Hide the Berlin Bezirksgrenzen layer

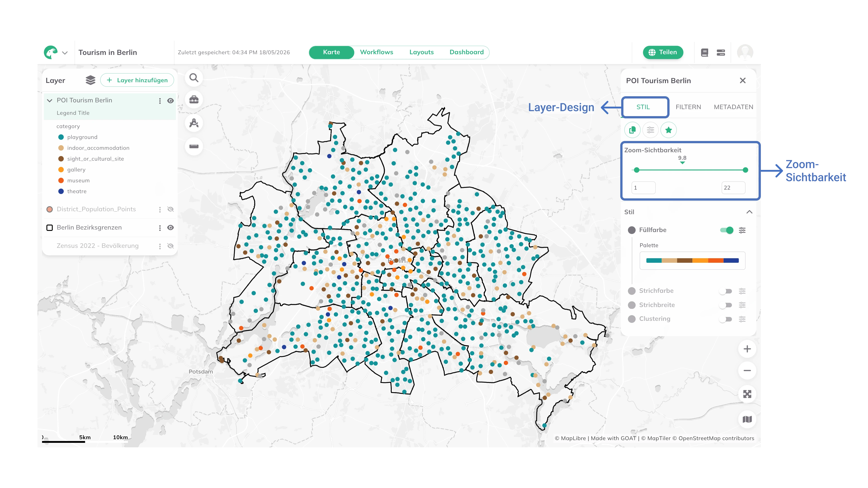pos(170,228)
